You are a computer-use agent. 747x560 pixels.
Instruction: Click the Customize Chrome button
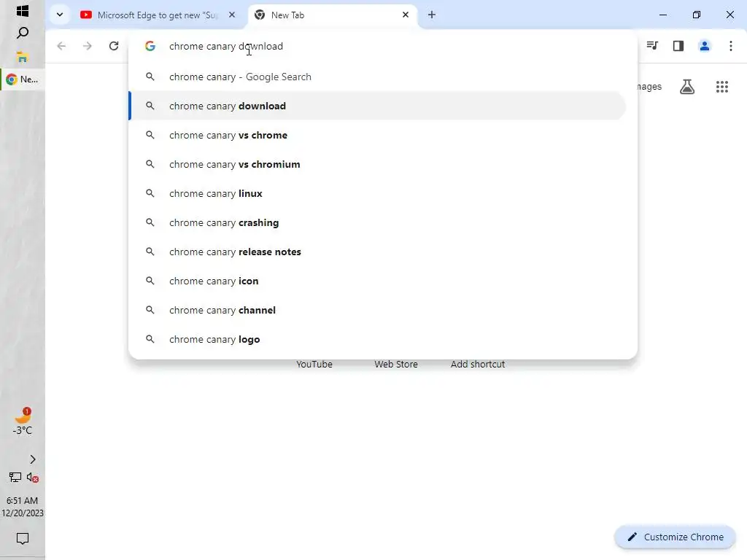[675, 537]
